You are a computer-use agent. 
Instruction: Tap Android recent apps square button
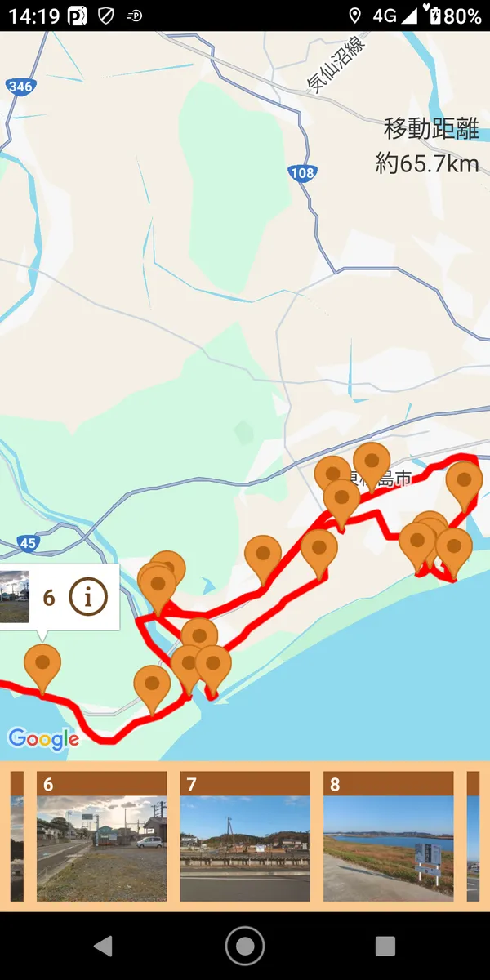pos(385,946)
